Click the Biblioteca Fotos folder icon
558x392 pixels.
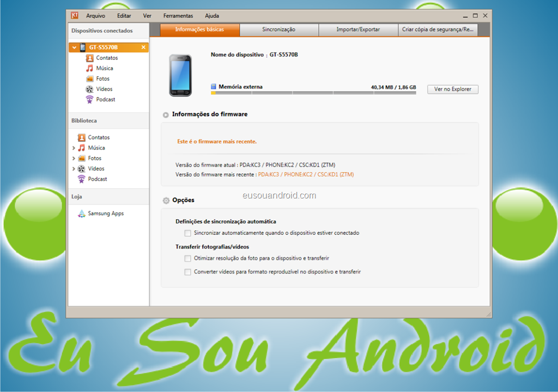82,158
